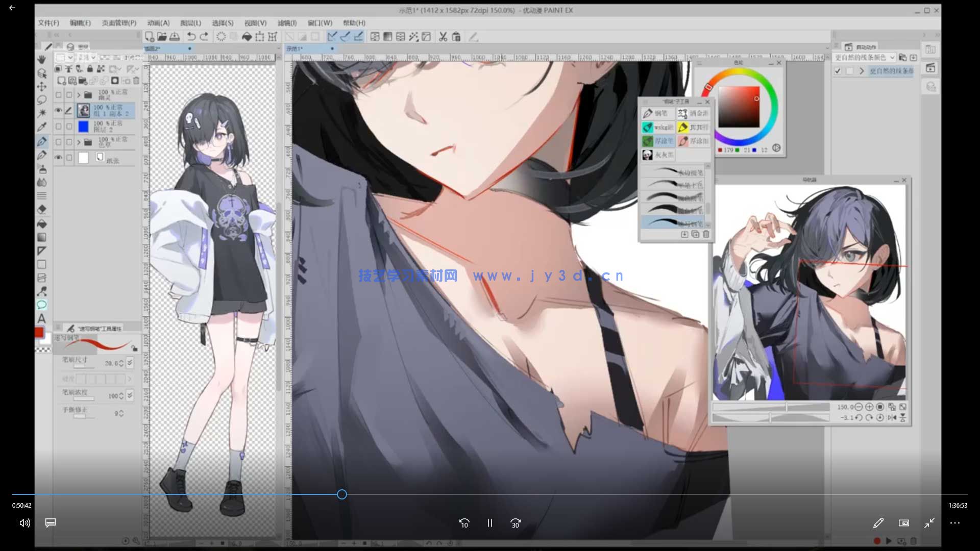
Task: Expand the fourth layer folder
Action: (79, 142)
